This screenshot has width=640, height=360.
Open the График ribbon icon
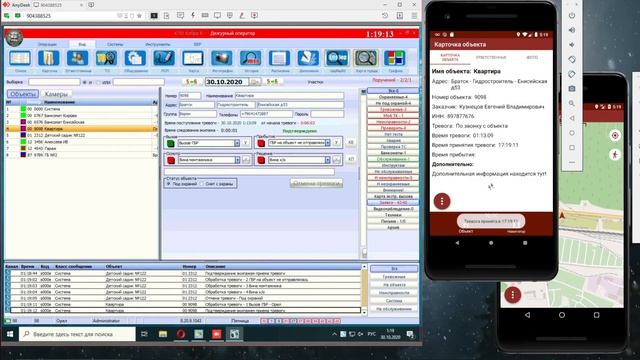pyautogui.click(x=395, y=58)
